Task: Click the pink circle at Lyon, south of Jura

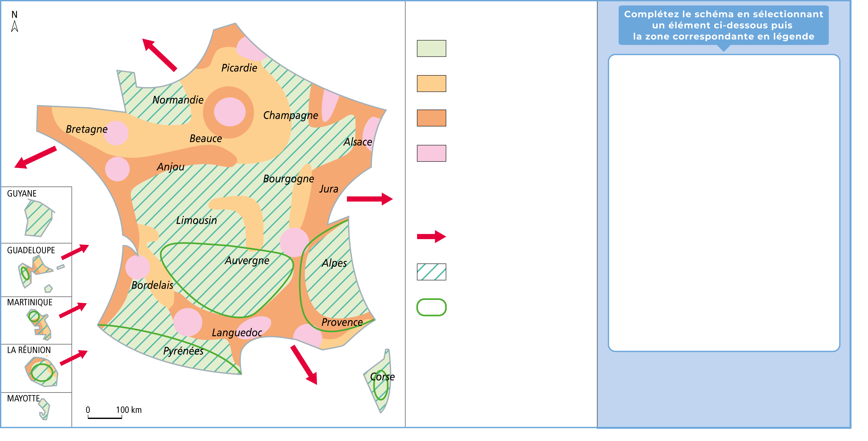Action: (295, 242)
